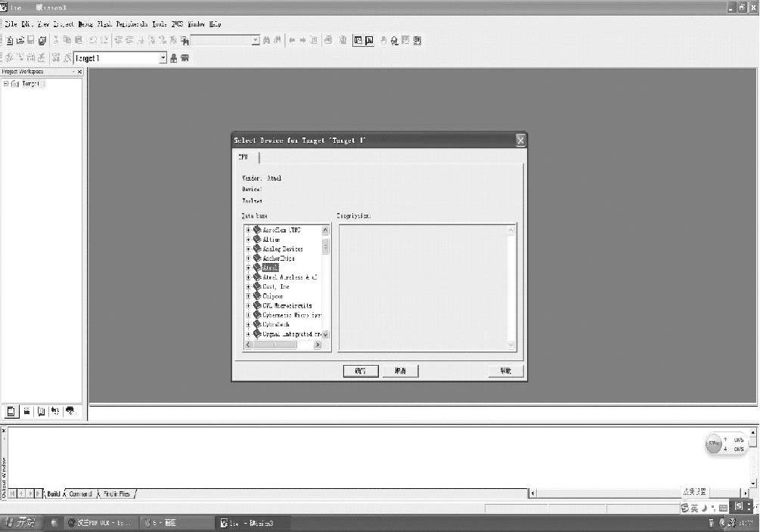Viewport: 760px width, 532px height.
Task: Open the Target 1 dropdown in build toolbar
Action: point(163,58)
